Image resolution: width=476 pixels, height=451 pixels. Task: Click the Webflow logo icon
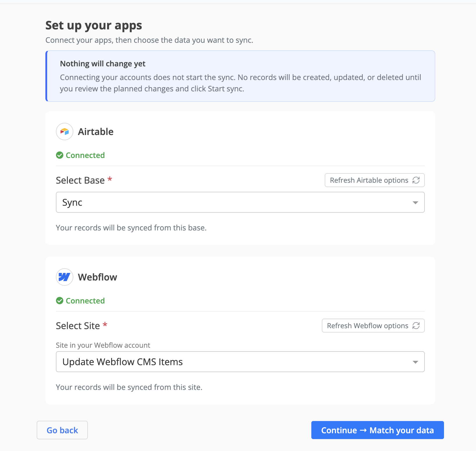click(65, 277)
